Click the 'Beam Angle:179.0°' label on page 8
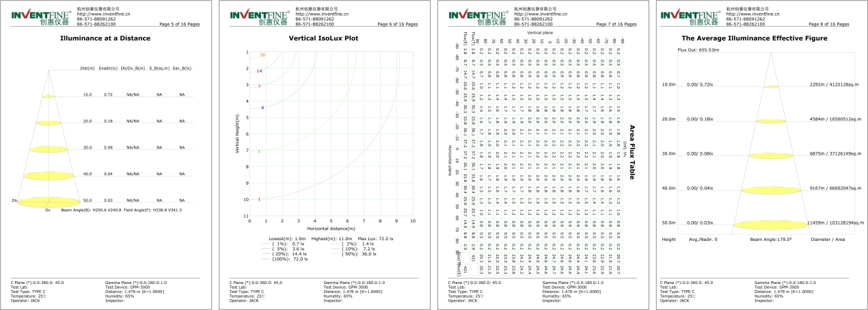 coord(770,240)
